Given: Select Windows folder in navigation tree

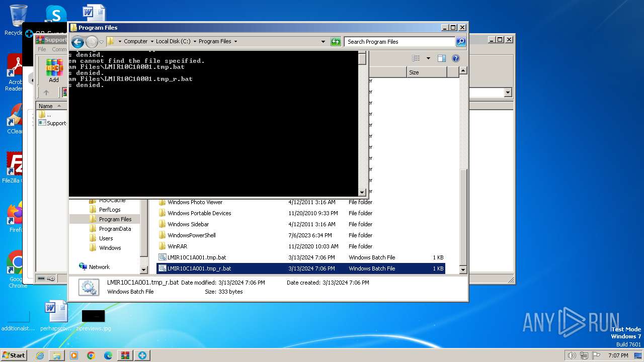Looking at the screenshot, I should click(x=110, y=248).
